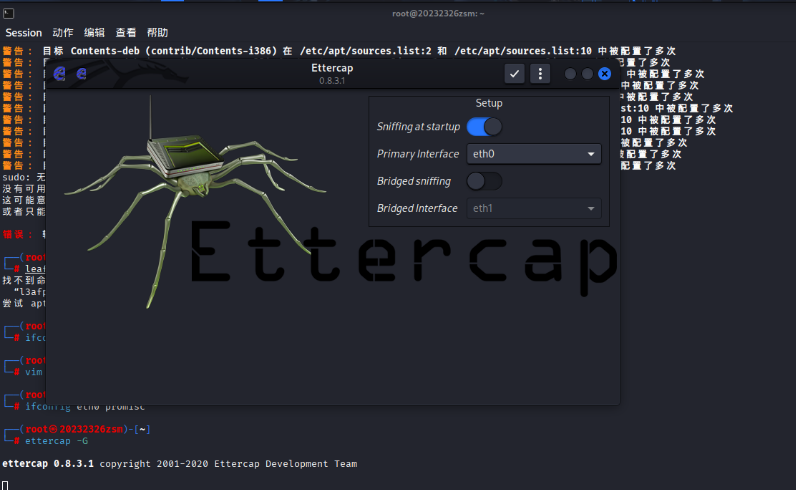Close the Ettercap window with blue X
Viewport: 796px width, 490px height.
coord(604,74)
